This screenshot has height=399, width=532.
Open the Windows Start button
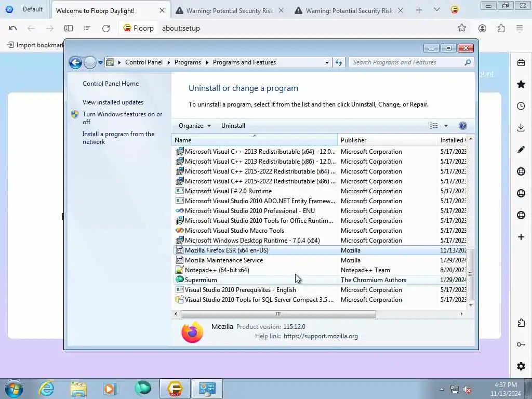[x=14, y=389]
